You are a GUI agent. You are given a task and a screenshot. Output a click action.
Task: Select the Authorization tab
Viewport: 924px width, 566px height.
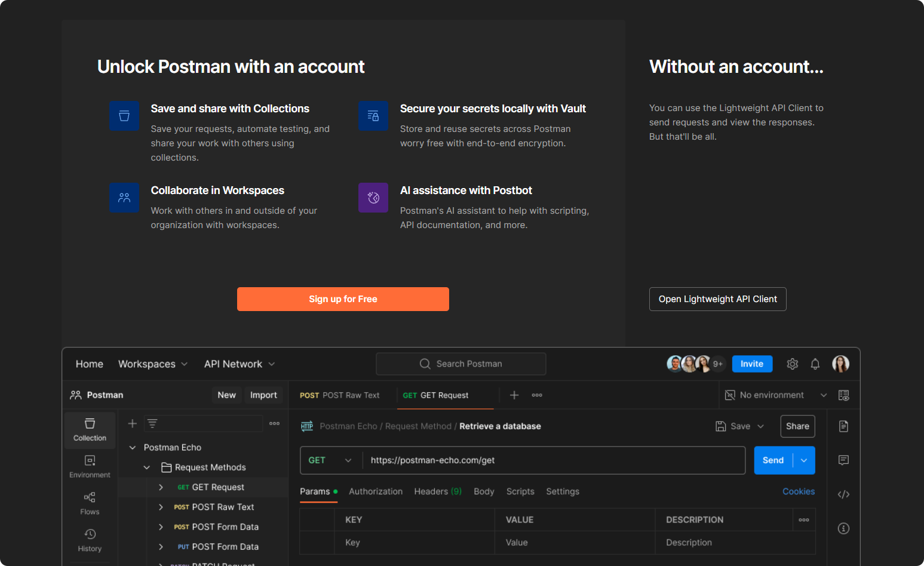(376, 491)
